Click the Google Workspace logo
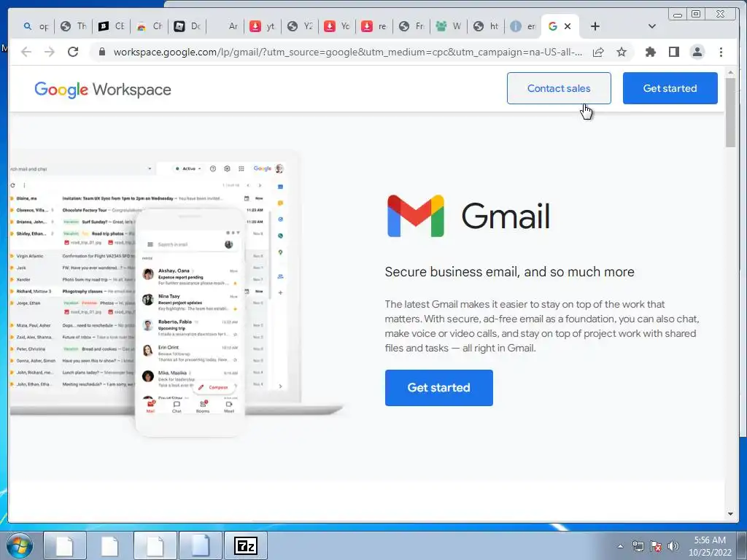The width and height of the screenshot is (747, 560). [102, 89]
